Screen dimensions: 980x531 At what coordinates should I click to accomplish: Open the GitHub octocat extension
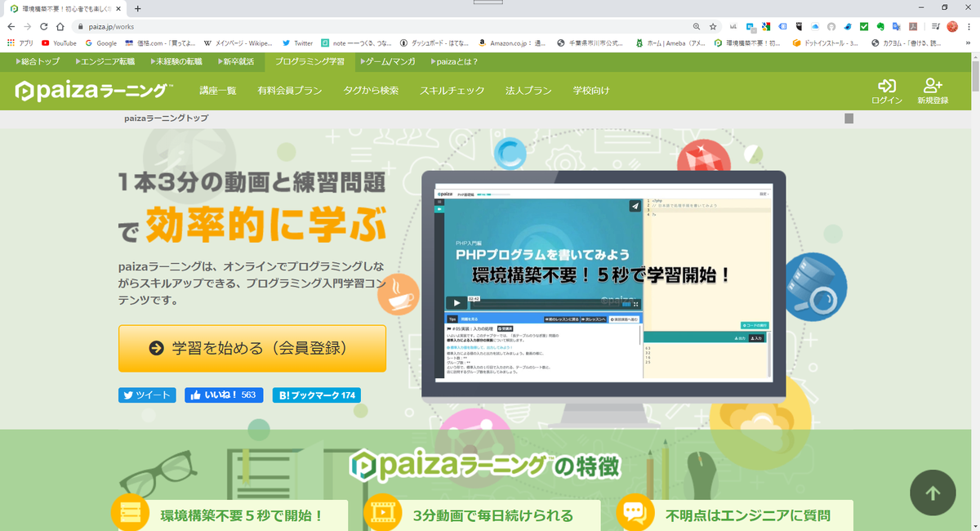coord(831,26)
